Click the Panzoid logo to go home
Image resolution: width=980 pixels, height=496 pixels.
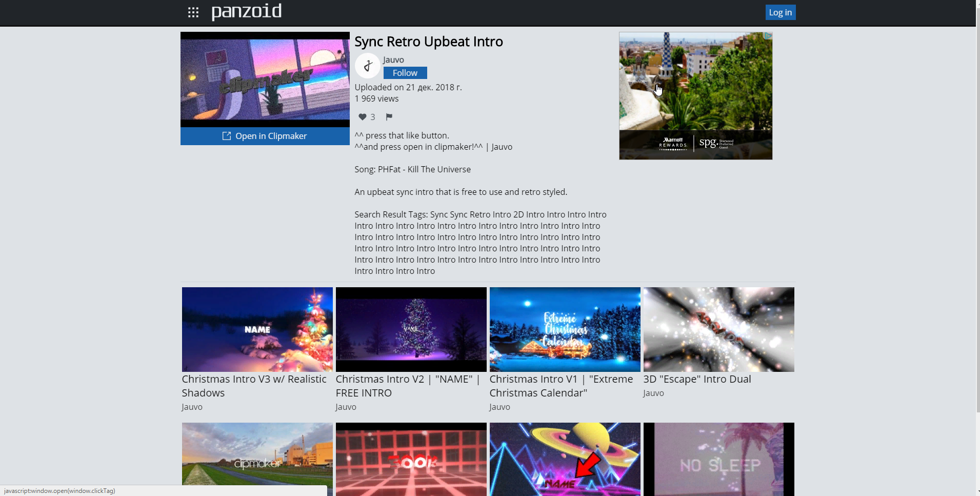246,11
